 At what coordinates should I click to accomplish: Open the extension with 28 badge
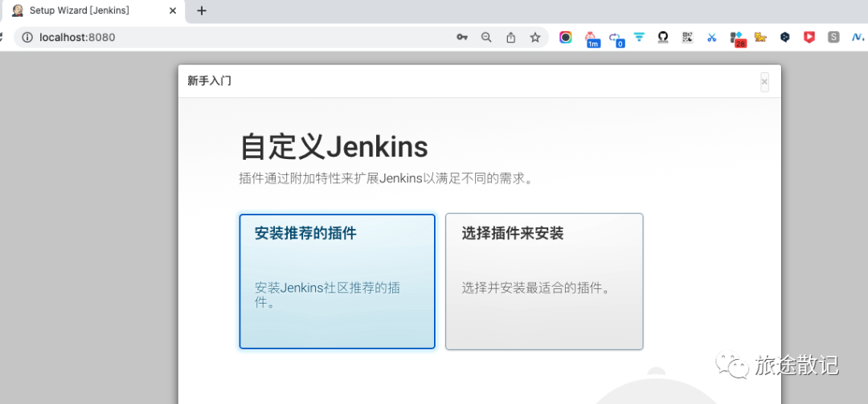click(737, 39)
